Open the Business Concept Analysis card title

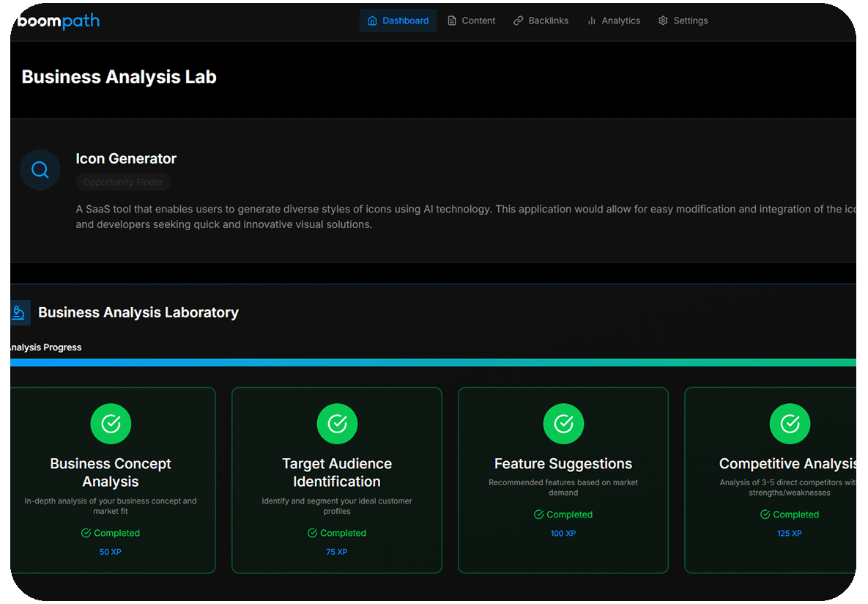(x=111, y=473)
